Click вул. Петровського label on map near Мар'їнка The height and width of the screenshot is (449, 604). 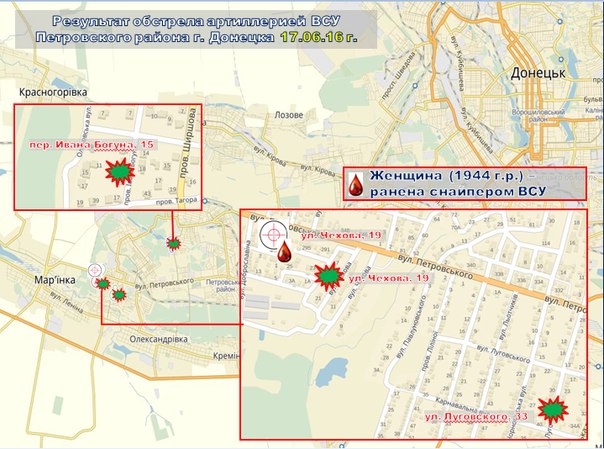pos(164,284)
